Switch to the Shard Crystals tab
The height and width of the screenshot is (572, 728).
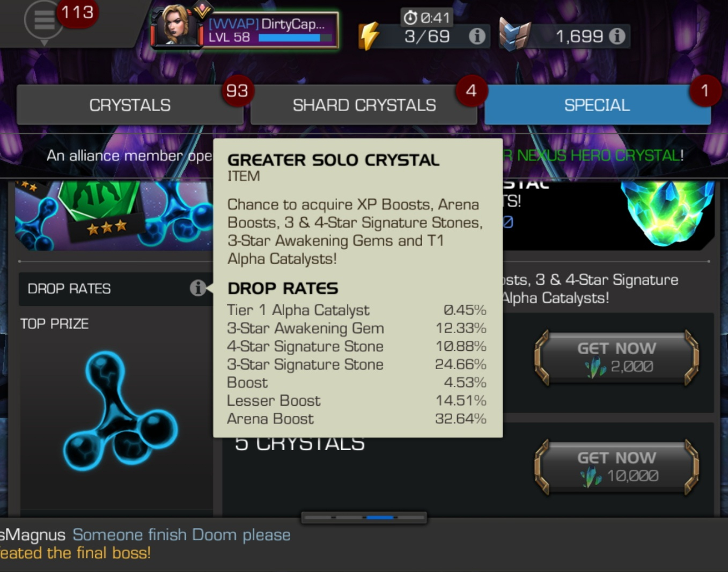364,105
